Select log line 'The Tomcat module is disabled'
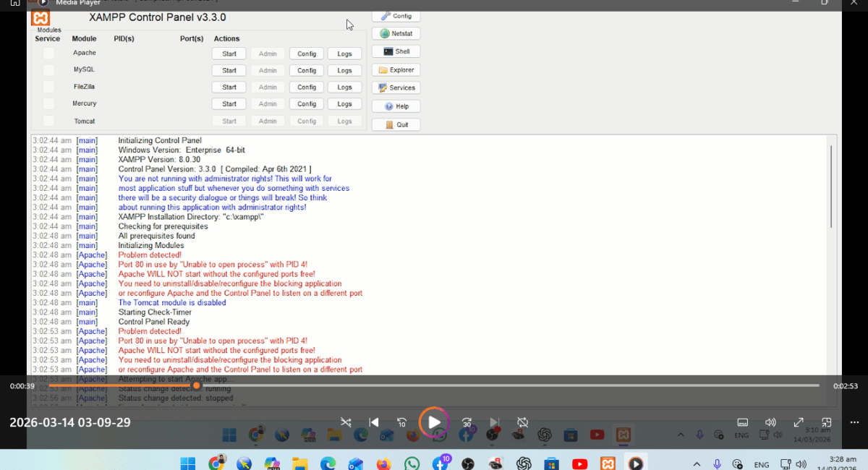 [x=172, y=302]
